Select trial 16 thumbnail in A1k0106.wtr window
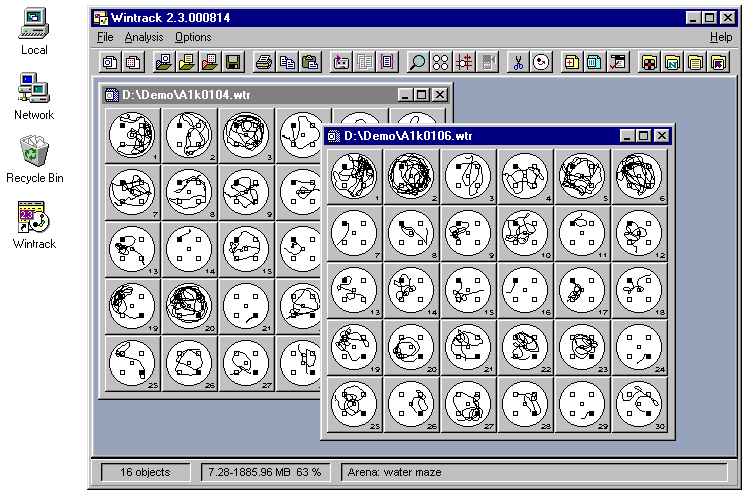750x500 pixels. click(x=525, y=290)
